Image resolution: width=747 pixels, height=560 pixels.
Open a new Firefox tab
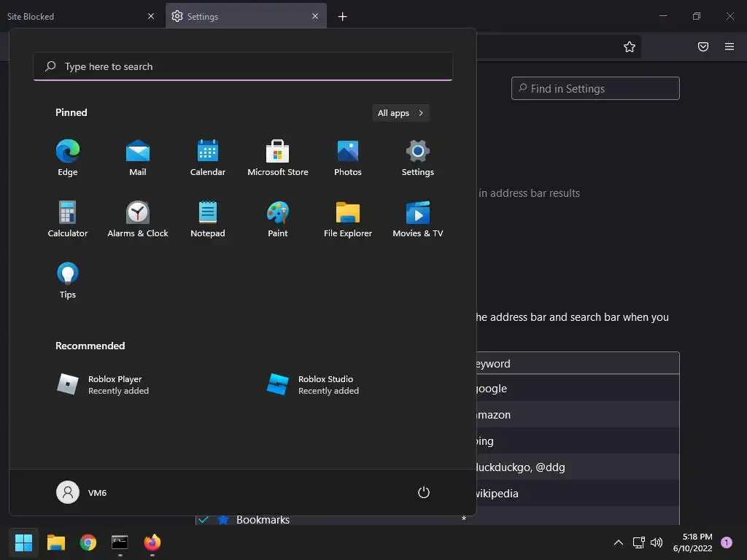[x=343, y=17]
